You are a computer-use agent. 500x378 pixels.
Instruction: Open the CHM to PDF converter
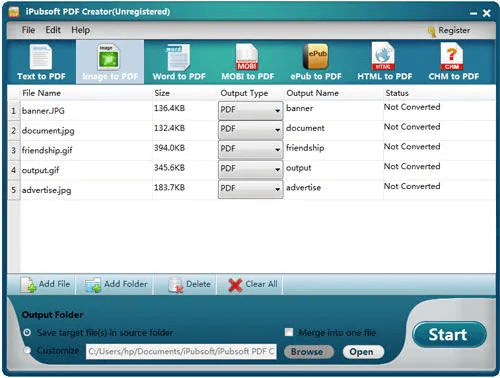[453, 62]
